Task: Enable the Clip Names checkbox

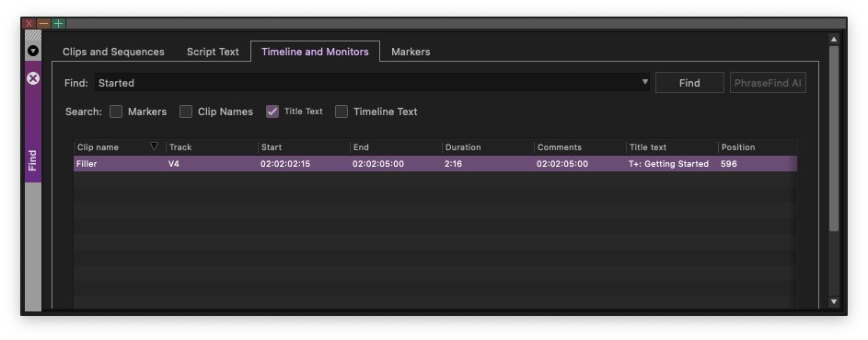Action: tap(186, 111)
